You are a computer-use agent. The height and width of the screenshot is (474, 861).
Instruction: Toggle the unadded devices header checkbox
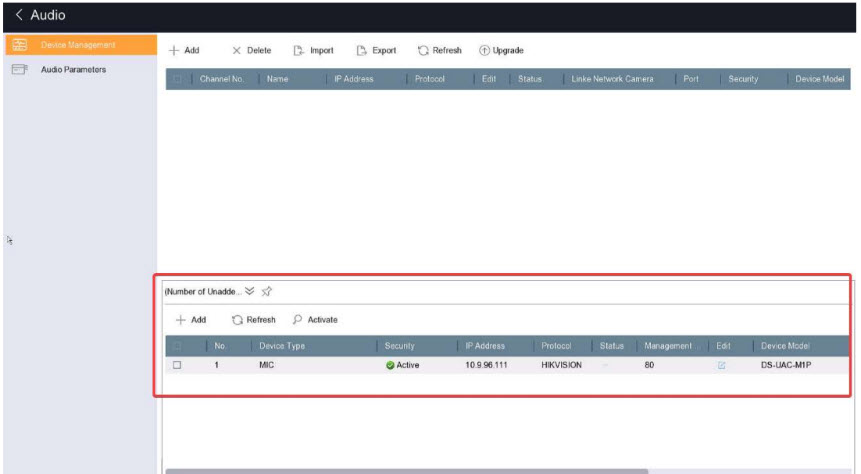coord(177,346)
